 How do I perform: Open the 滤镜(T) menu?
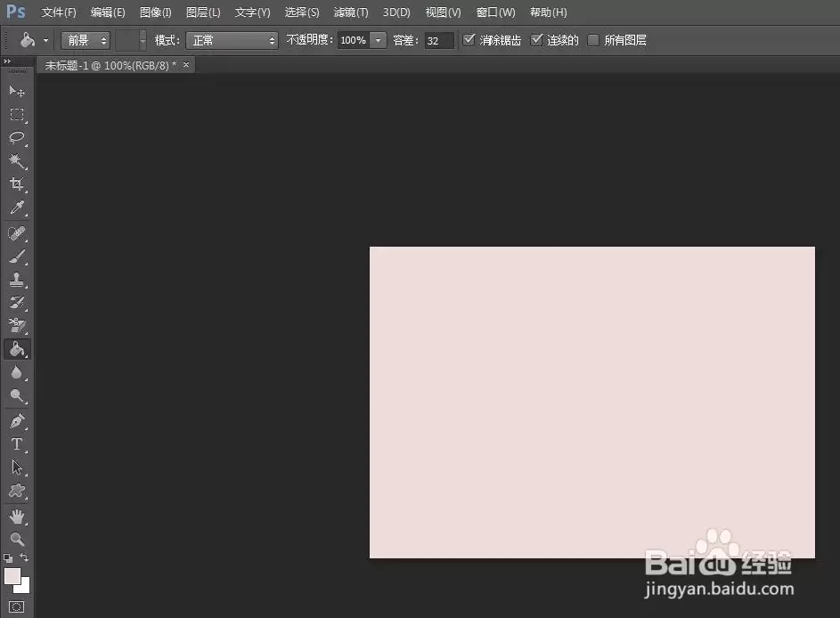point(351,12)
